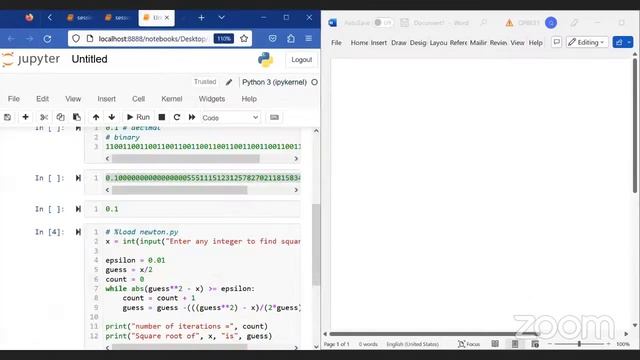Paste cells below in Jupyter toolbar

76,118
